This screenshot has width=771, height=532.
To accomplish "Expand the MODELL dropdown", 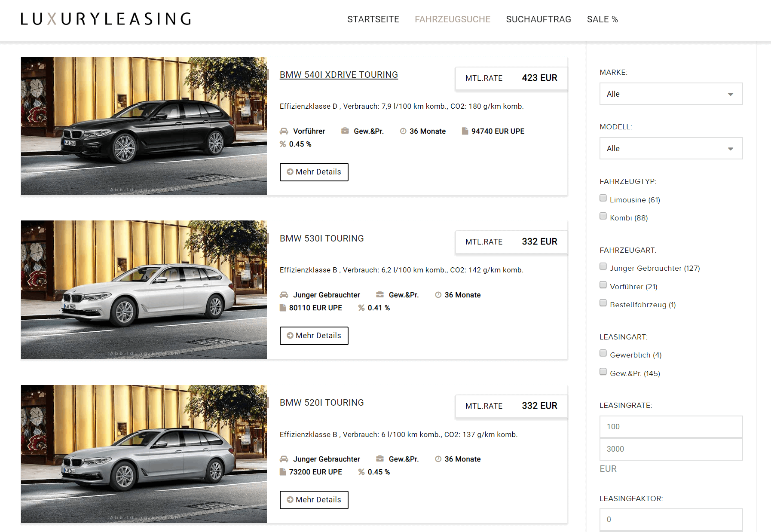I will pos(671,148).
